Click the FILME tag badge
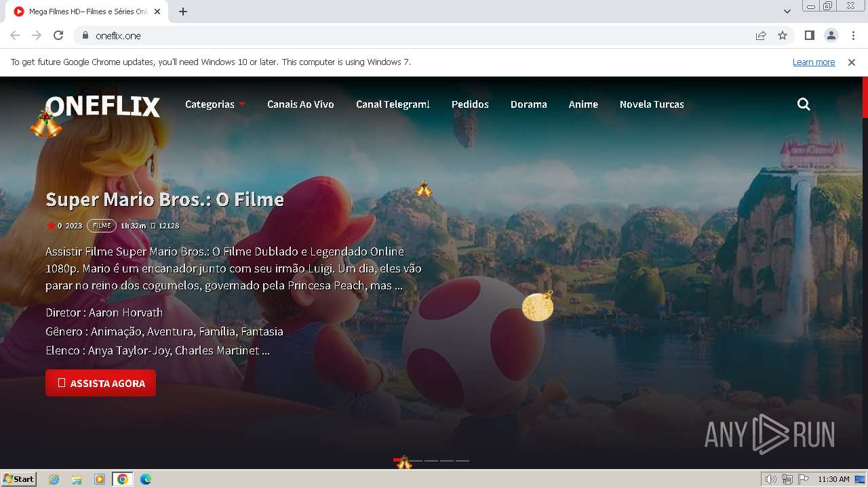This screenshot has width=868, height=488. 102,226
